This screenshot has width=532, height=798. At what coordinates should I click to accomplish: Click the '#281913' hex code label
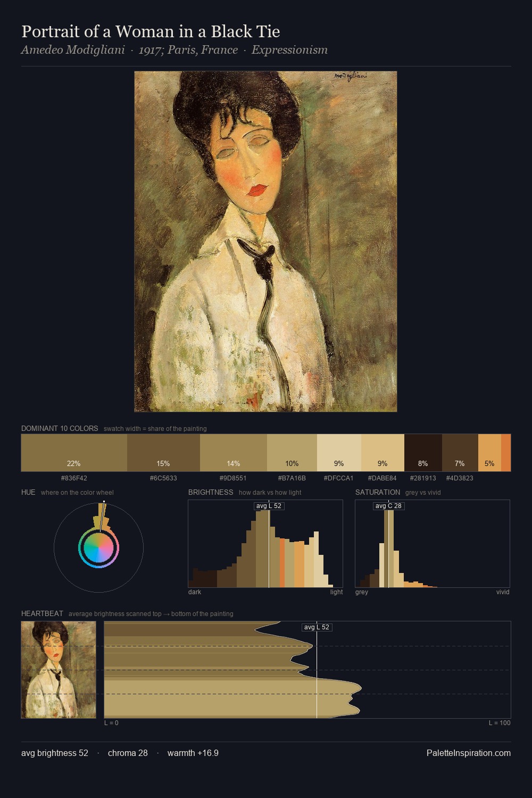tap(423, 478)
